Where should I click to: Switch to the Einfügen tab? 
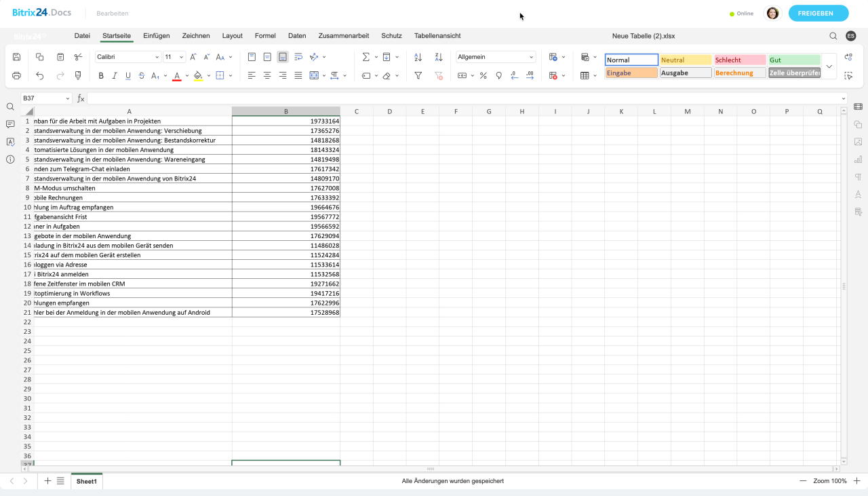click(157, 36)
